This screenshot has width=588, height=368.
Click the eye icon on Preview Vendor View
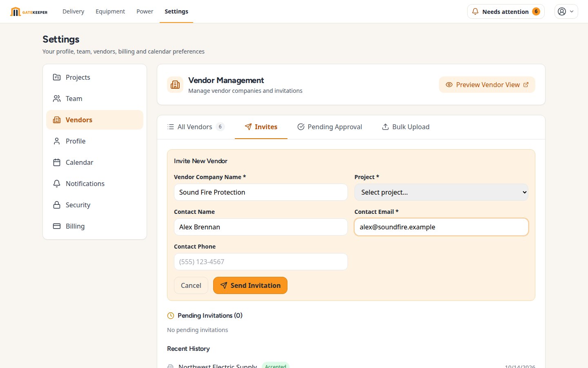[x=449, y=85]
